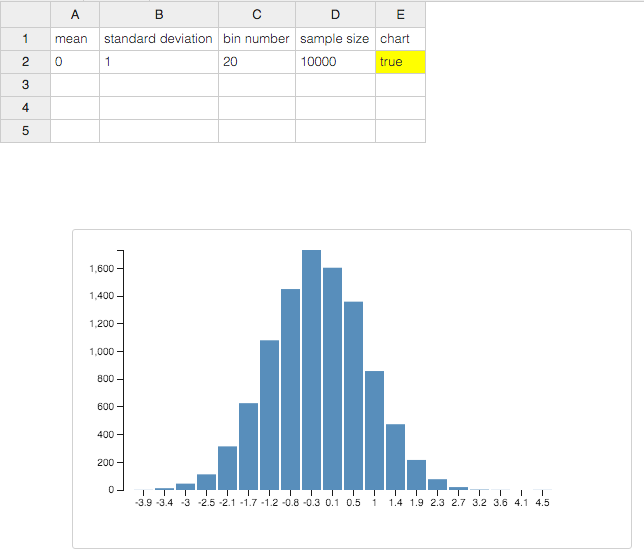Select standard deviation value cell containing 1
This screenshot has width=644, height=557.
[x=159, y=62]
